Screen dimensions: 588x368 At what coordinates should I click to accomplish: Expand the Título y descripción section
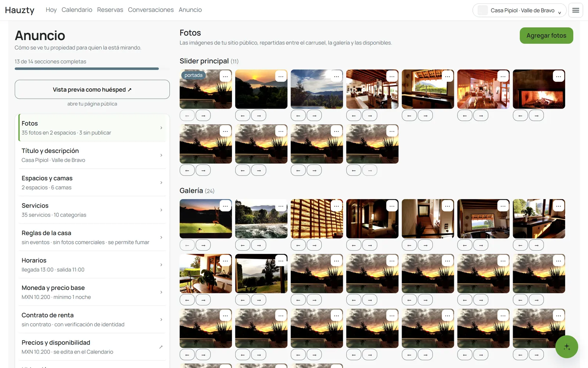92,155
